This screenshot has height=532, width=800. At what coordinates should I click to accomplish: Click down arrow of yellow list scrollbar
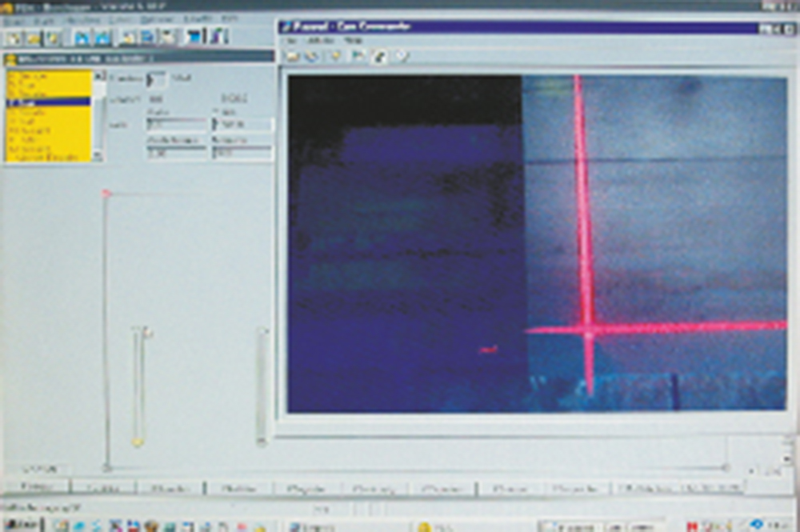point(98,155)
